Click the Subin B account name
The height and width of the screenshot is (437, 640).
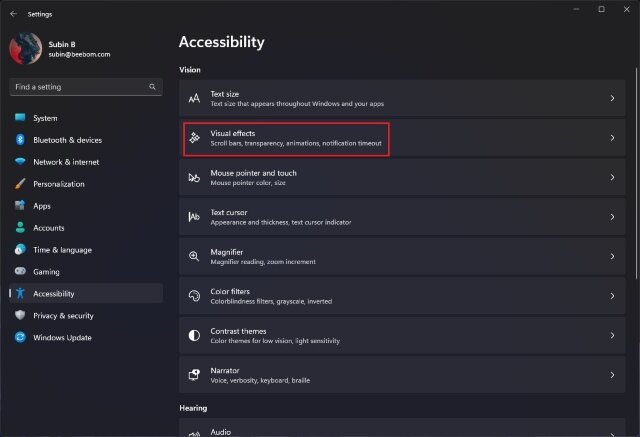click(x=62, y=44)
